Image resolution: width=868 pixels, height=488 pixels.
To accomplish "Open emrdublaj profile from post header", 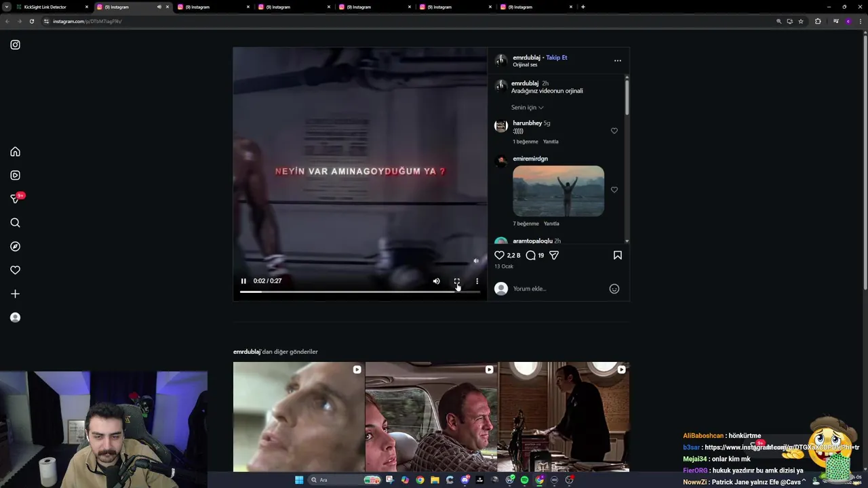I will (x=526, y=58).
